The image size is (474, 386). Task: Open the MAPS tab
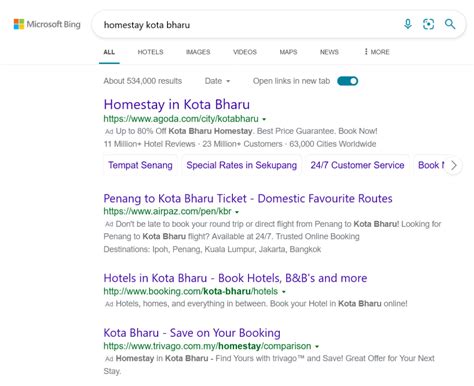pyautogui.click(x=288, y=52)
